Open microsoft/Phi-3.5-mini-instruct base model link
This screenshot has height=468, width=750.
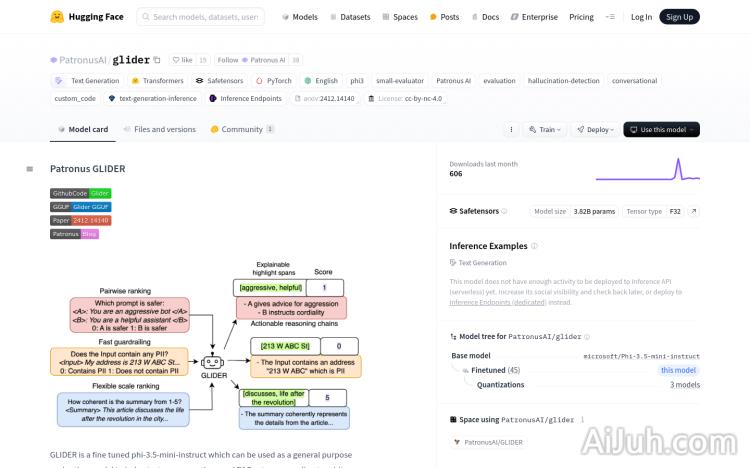tap(641, 356)
